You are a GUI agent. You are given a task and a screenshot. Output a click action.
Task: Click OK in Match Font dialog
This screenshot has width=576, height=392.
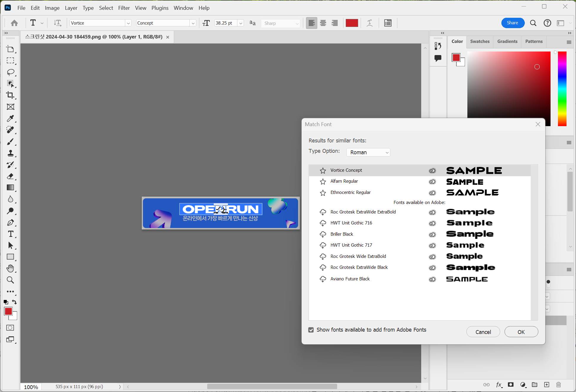click(x=521, y=332)
